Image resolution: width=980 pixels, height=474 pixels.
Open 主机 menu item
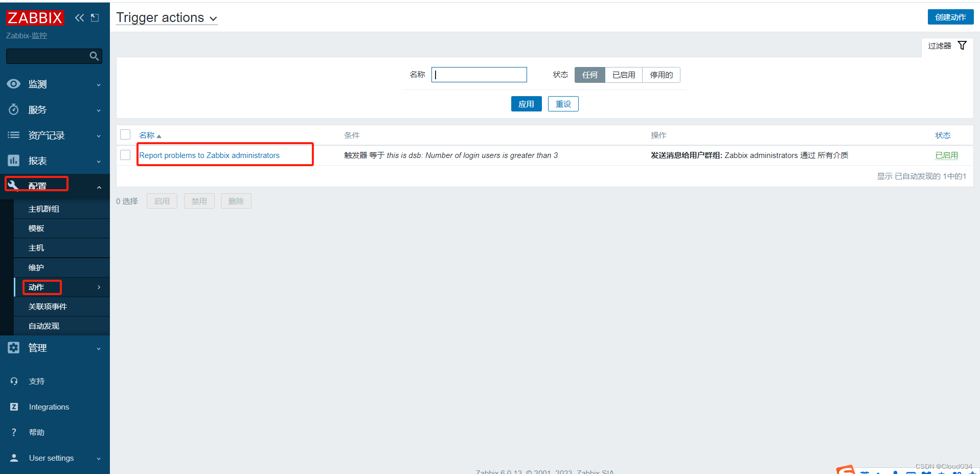click(62, 247)
